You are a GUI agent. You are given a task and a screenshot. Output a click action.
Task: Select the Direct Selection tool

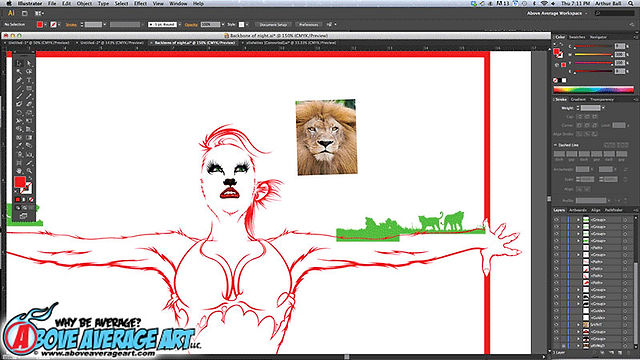coord(29,63)
